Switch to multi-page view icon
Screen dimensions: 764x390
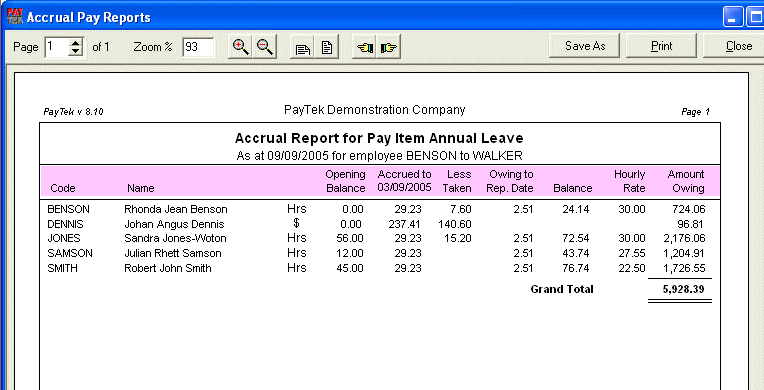click(x=303, y=47)
